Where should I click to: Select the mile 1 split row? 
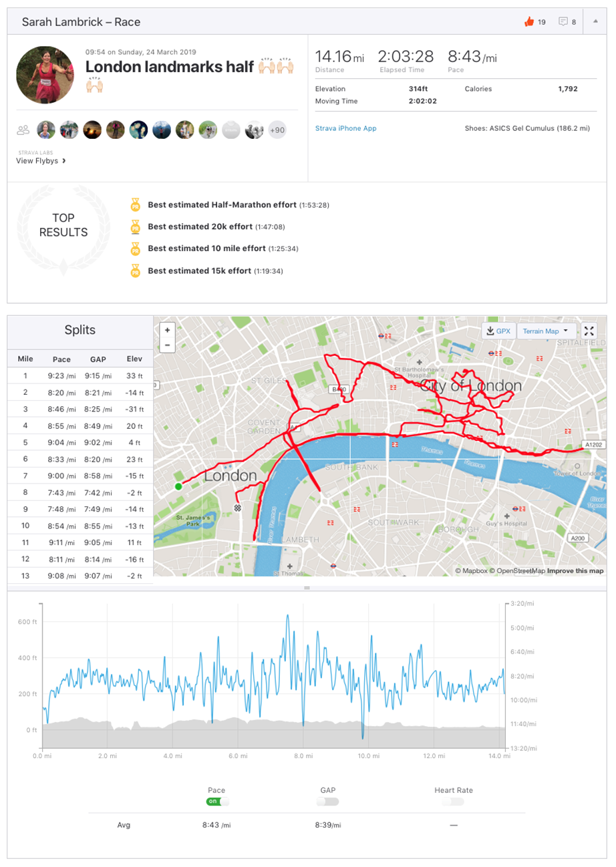point(80,376)
